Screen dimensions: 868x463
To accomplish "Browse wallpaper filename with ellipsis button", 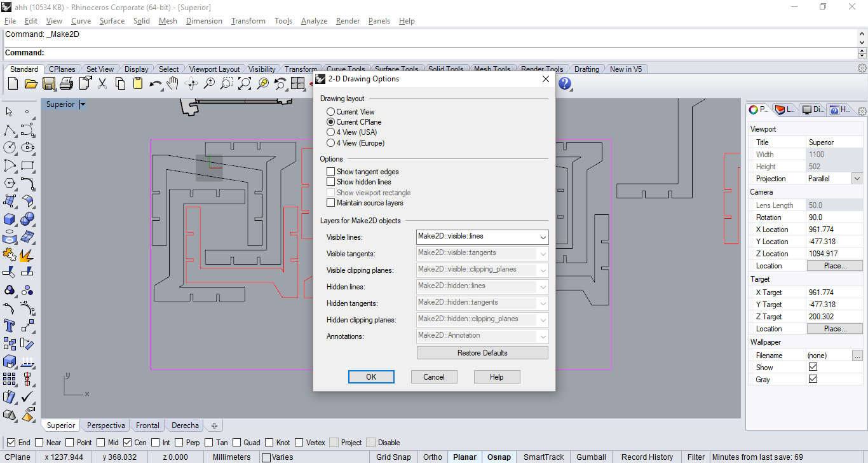I will [858, 356].
